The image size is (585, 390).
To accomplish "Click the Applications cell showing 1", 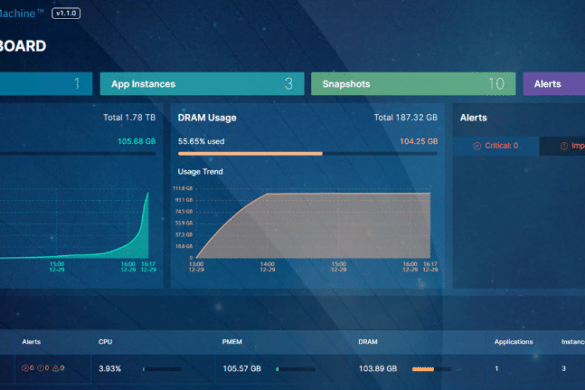I will (x=496, y=369).
